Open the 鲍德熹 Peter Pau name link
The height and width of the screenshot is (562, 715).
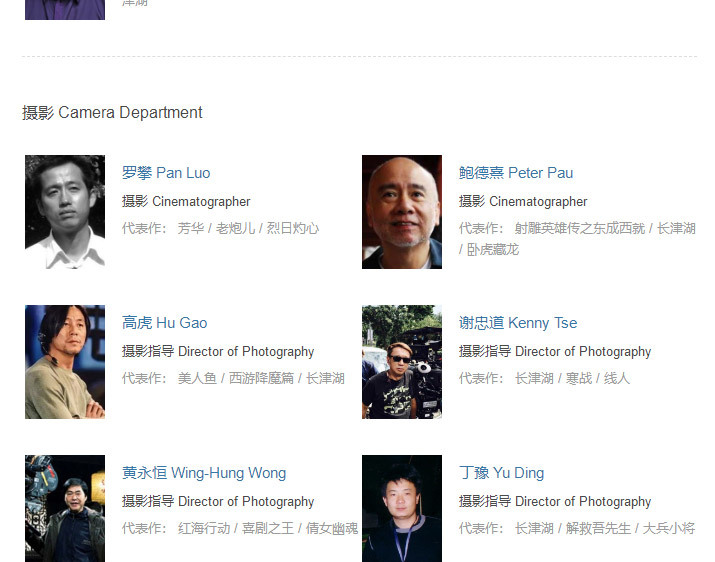[515, 173]
